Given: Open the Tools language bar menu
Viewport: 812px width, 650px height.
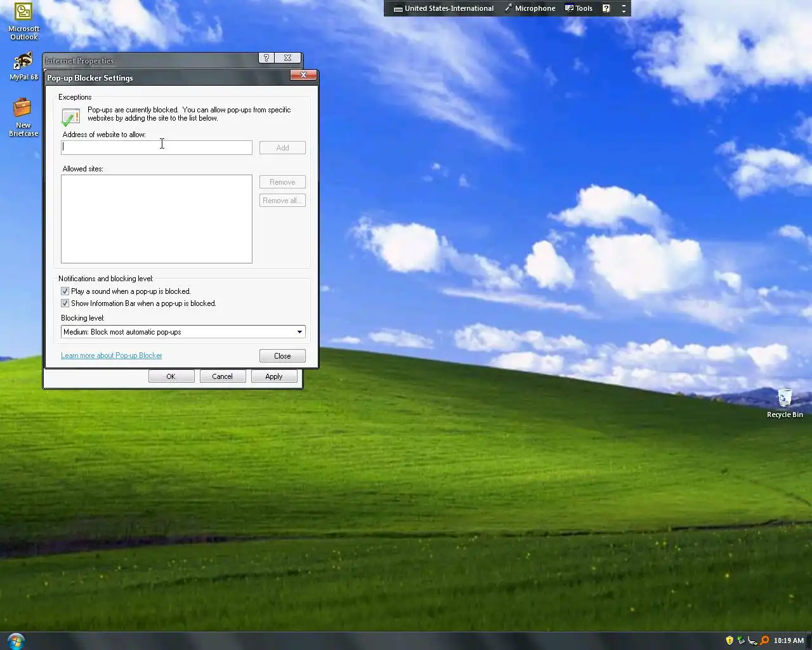Looking at the screenshot, I should [x=579, y=8].
